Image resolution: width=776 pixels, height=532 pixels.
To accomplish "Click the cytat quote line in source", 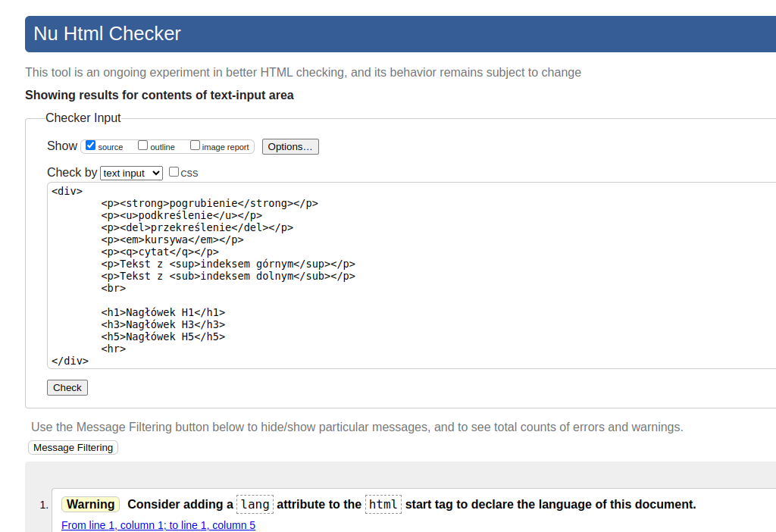I will (x=160, y=252).
